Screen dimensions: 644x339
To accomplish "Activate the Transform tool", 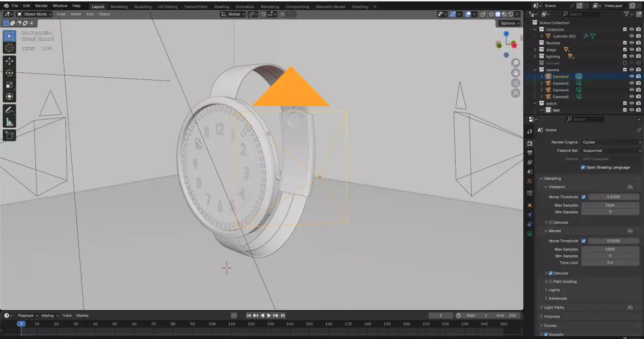I will click(9, 97).
